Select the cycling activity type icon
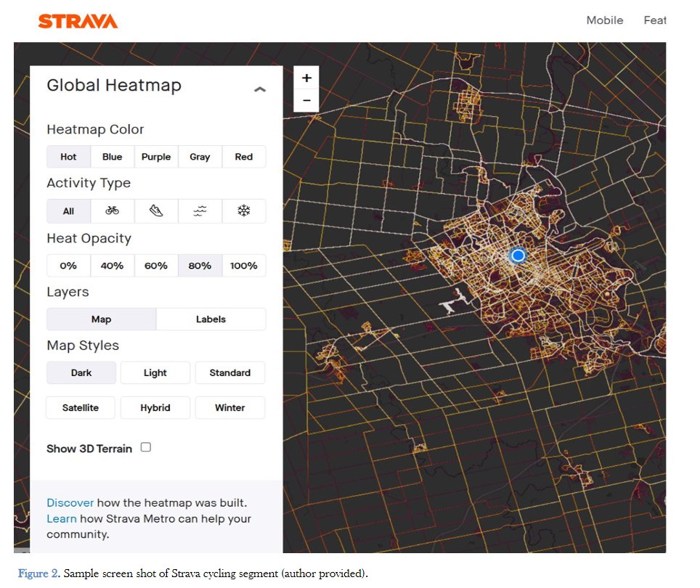700x588 pixels. (112, 211)
